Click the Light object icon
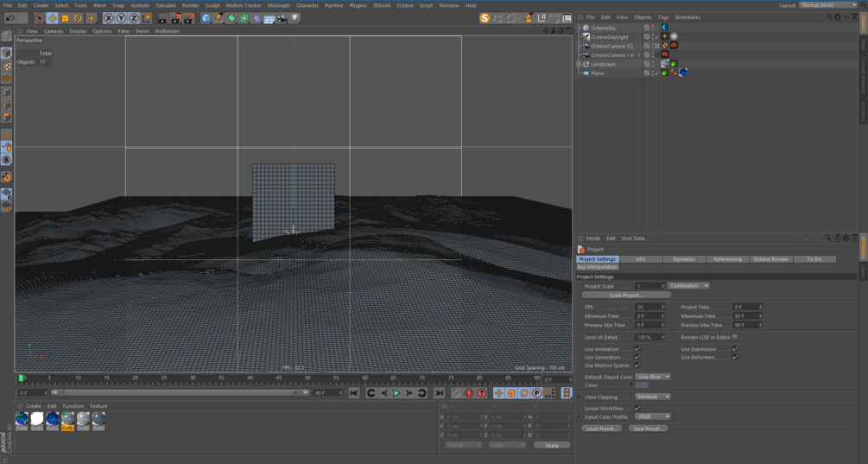 click(295, 18)
